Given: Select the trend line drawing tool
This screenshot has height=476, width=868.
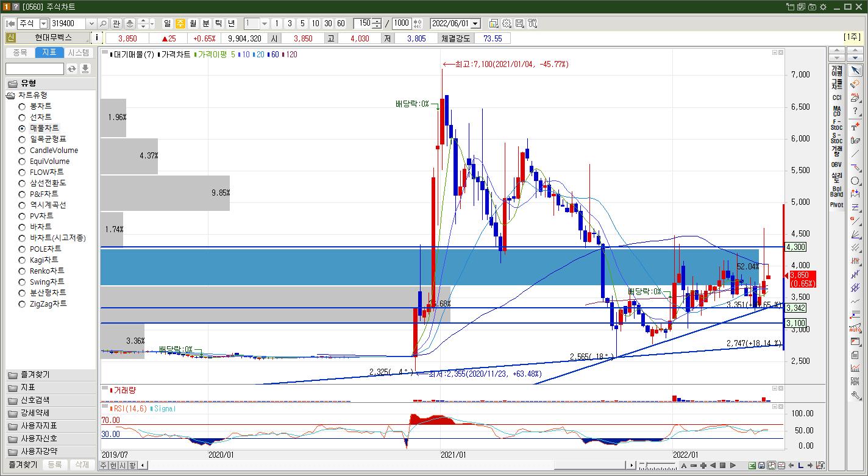Looking at the screenshot, I should 855,154.
